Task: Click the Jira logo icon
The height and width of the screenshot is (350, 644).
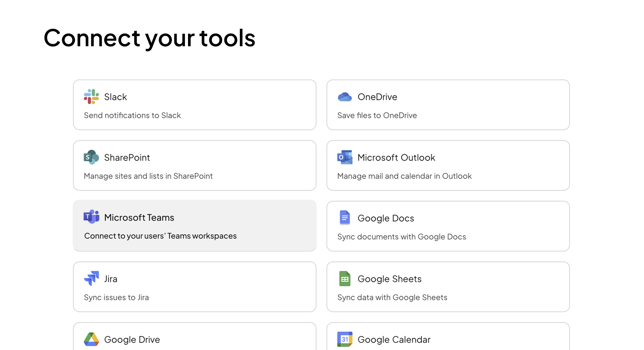Action: (91, 278)
